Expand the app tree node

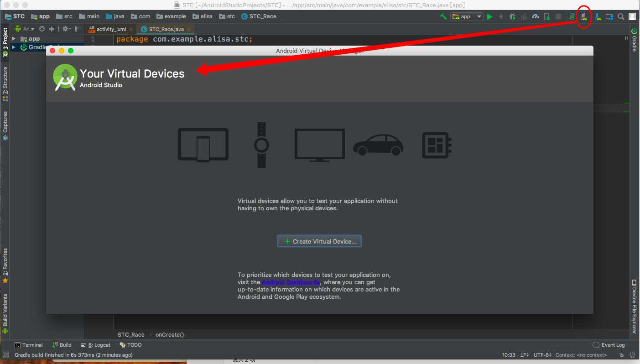pyautogui.click(x=14, y=39)
